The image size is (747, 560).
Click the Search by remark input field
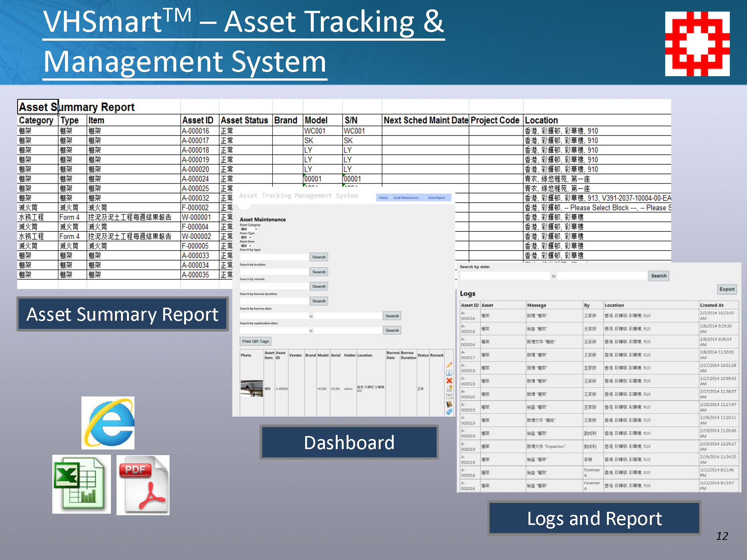point(274,286)
